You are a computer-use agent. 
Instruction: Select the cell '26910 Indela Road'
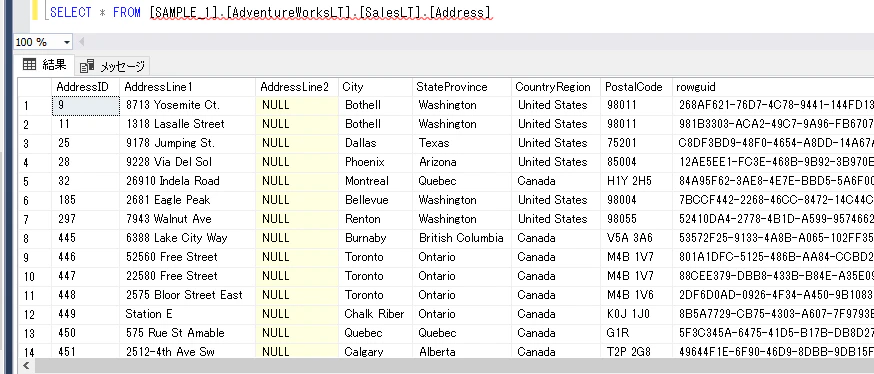point(188,181)
